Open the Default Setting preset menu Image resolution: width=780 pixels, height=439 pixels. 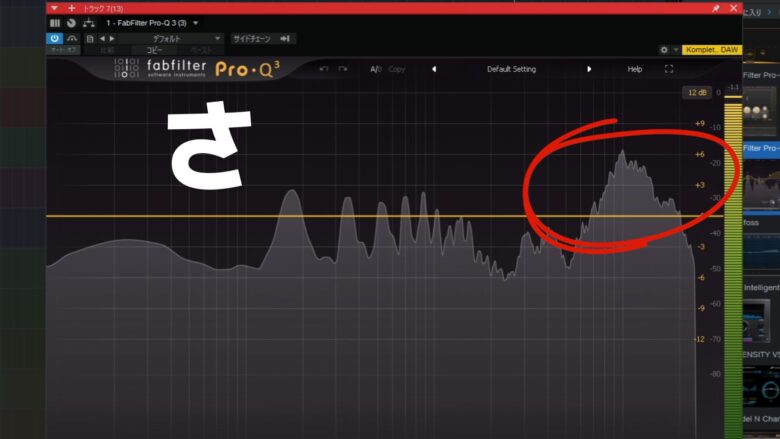(x=511, y=69)
